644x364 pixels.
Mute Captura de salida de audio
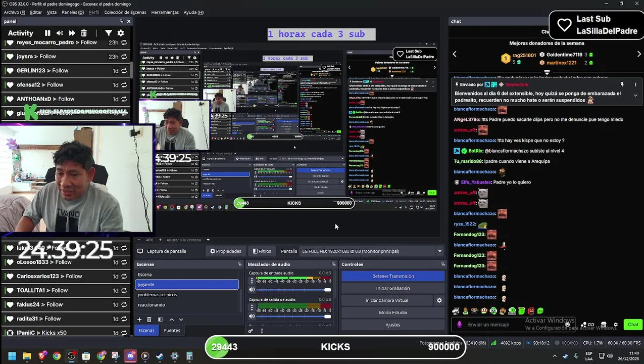point(252,316)
